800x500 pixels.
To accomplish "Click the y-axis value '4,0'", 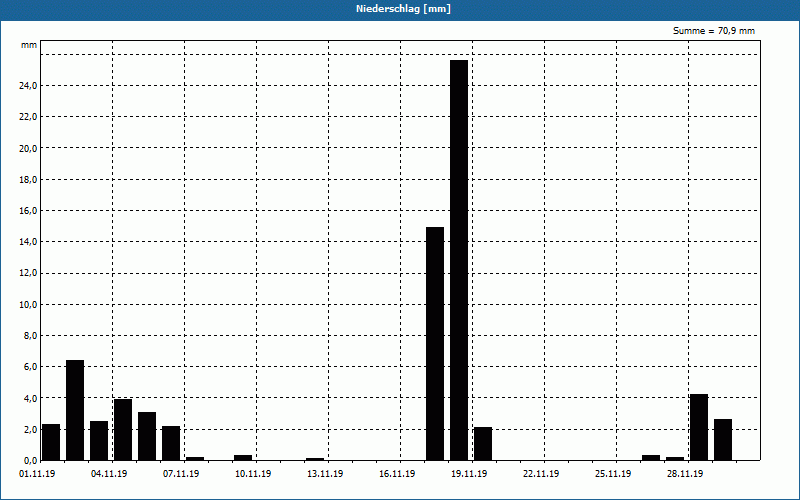I will point(30,398).
